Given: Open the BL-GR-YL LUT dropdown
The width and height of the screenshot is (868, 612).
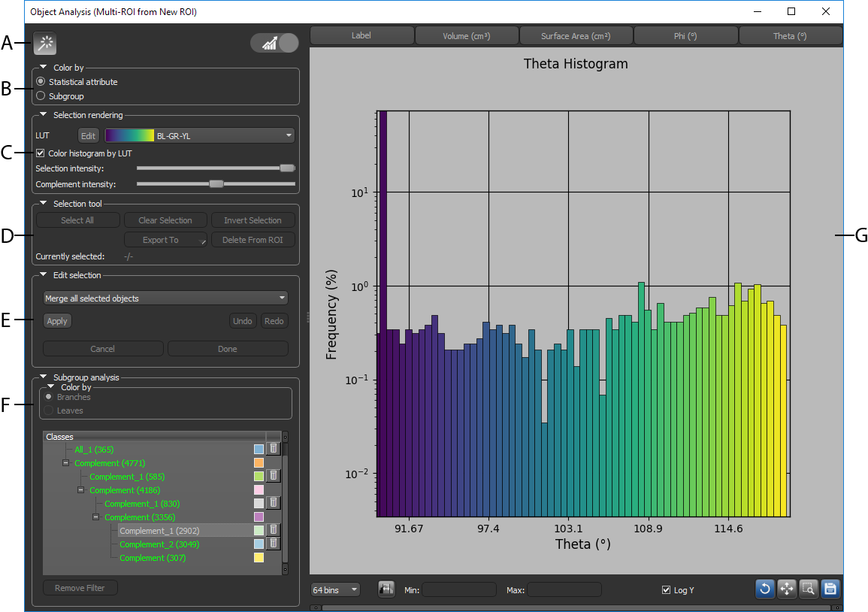Looking at the screenshot, I should [x=199, y=135].
